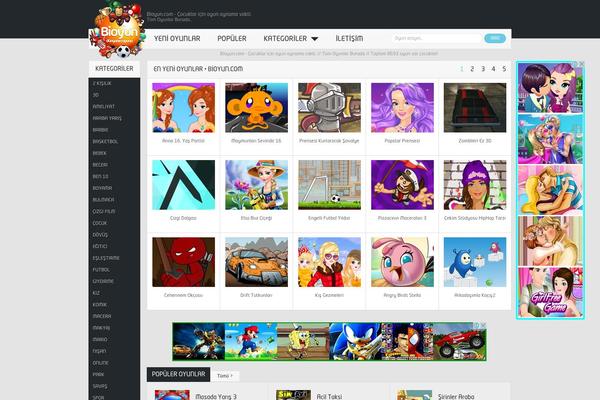
Task: Open the Masada Yarış 3 popular game
Action: 216,397
